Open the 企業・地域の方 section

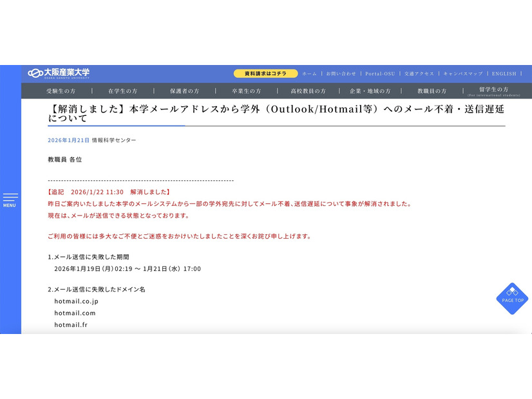point(370,91)
